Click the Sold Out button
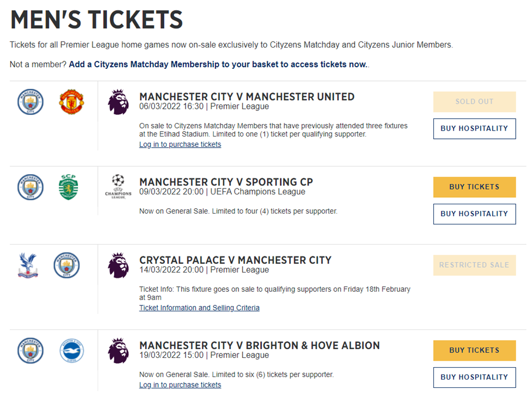This screenshot has width=532, height=407. (x=474, y=102)
